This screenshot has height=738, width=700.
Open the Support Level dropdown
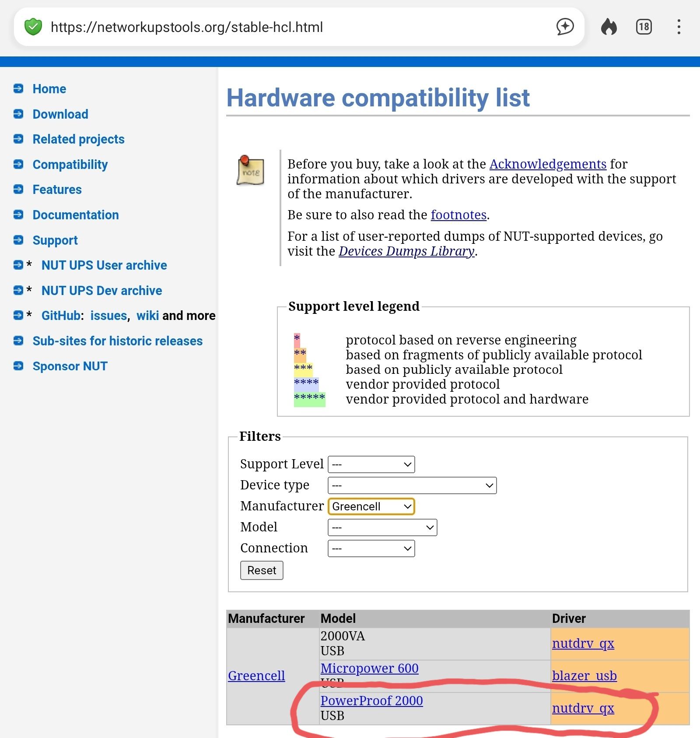pos(371,464)
